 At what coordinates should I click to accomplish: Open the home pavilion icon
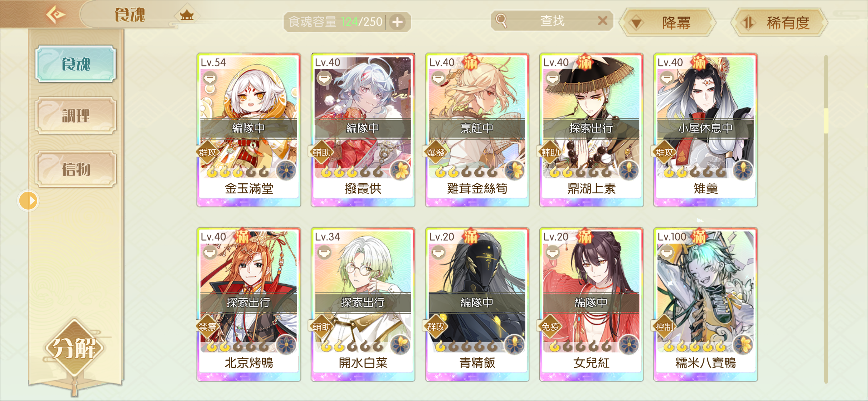(187, 15)
